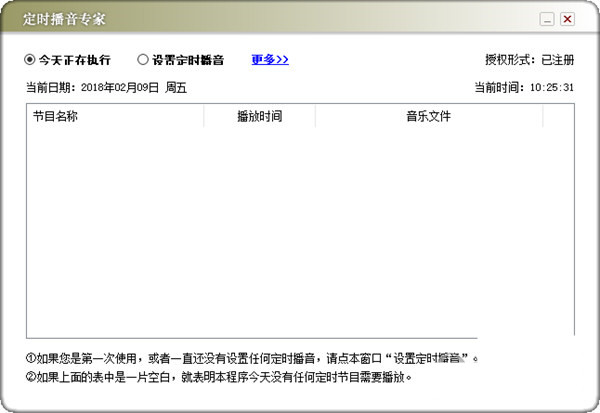This screenshot has height=413, width=600.
Task: Open the 更多>> link
Action: coord(270,60)
